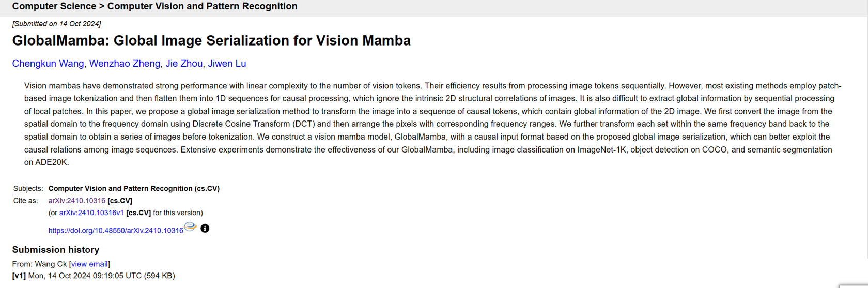Image resolution: width=868 pixels, height=288 pixels.
Task: Open the arXiv:2410.10316v1 version link
Action: pos(91,213)
